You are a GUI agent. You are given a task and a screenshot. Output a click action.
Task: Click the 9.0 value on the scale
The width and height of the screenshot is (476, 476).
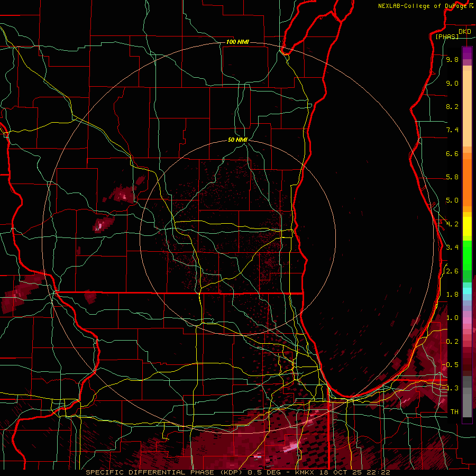452,83
